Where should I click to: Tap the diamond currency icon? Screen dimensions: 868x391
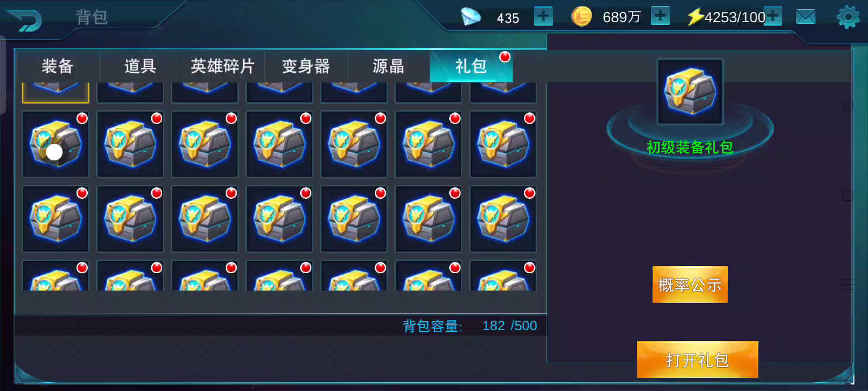(x=471, y=16)
